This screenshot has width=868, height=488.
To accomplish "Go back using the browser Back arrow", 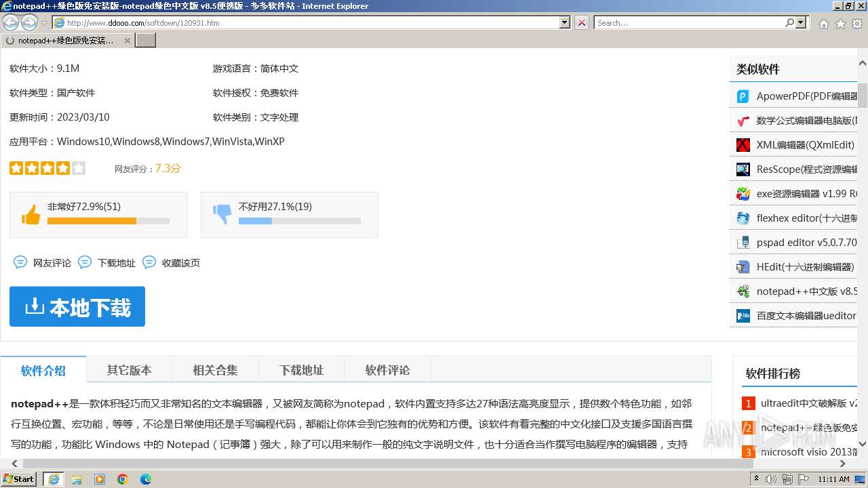I will tap(11, 22).
